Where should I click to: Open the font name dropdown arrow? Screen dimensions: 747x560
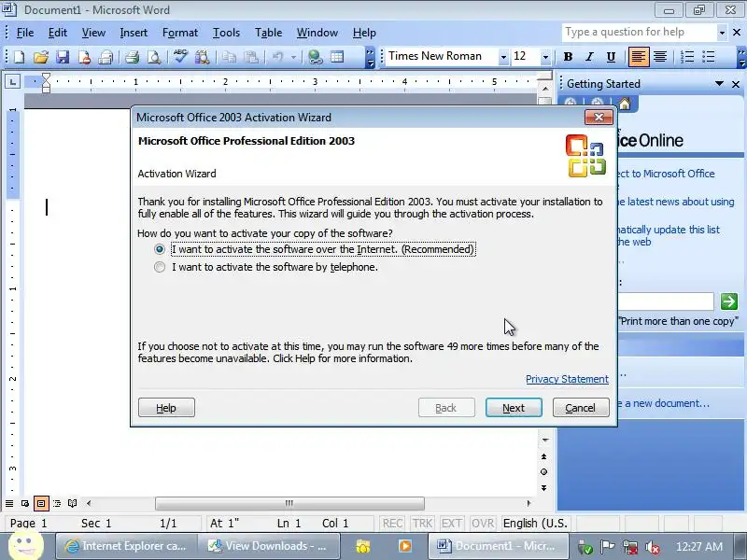click(503, 58)
